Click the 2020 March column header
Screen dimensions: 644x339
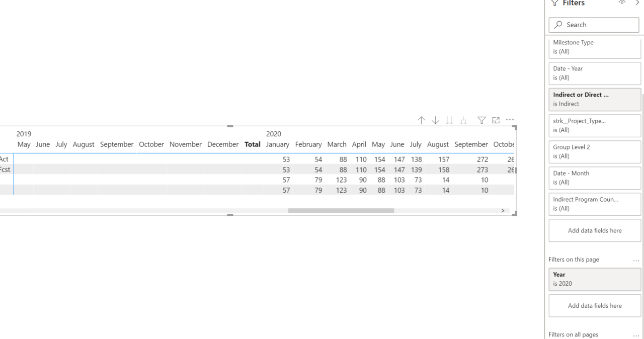337,144
